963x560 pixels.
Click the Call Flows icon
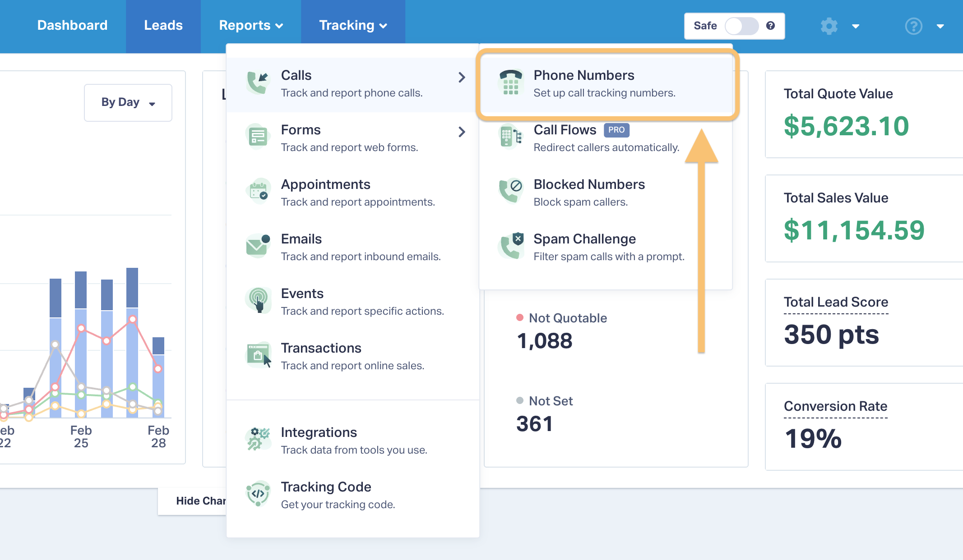(511, 137)
